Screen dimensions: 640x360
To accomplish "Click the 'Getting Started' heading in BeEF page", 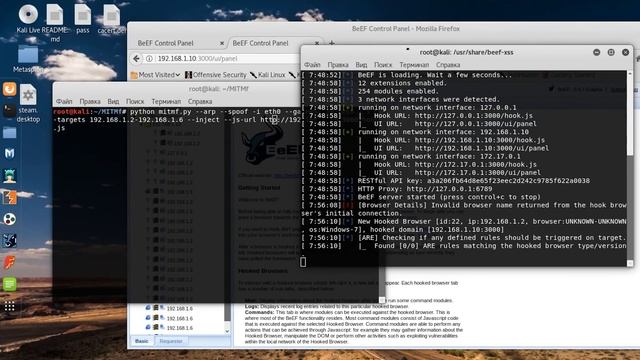I will 259,188.
